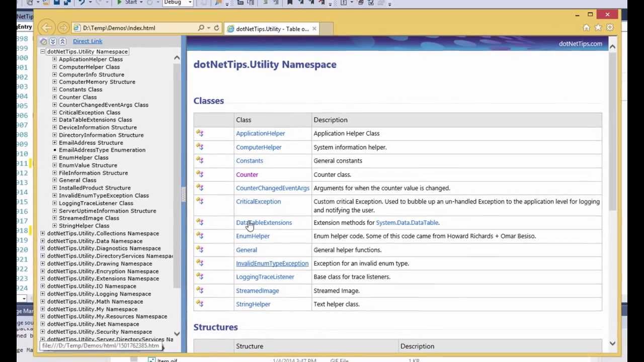This screenshot has width=644, height=362.
Task: Click the browser Forward arrow
Action: (63, 28)
